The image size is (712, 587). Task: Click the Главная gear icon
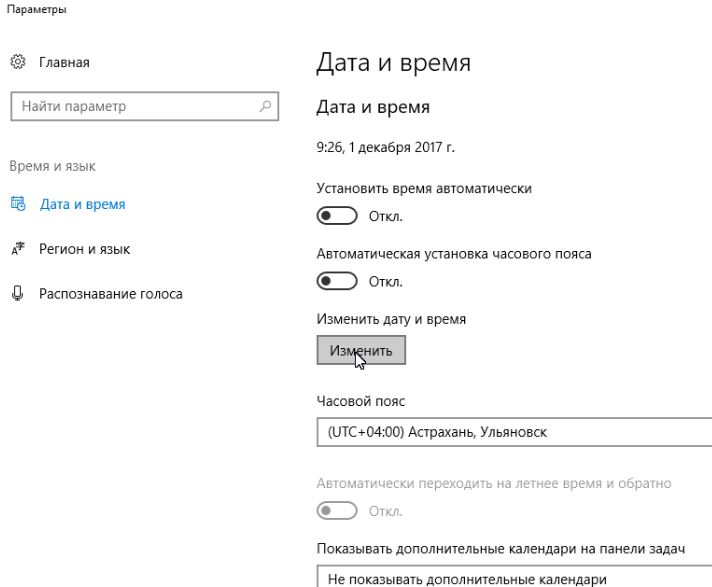pos(18,62)
